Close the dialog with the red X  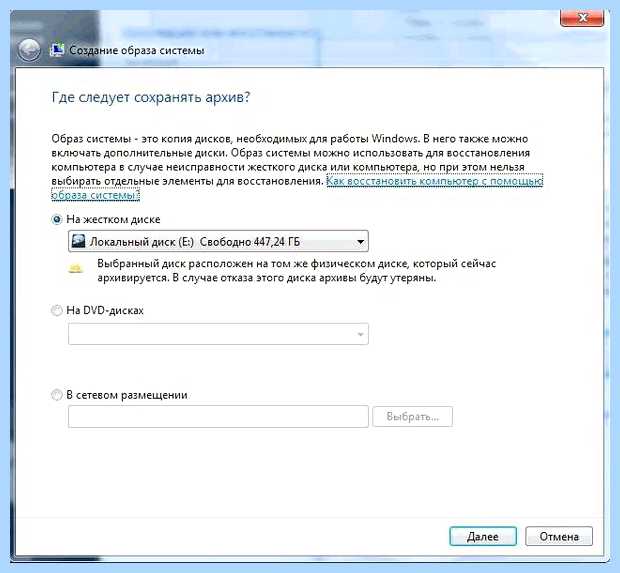click(x=582, y=18)
